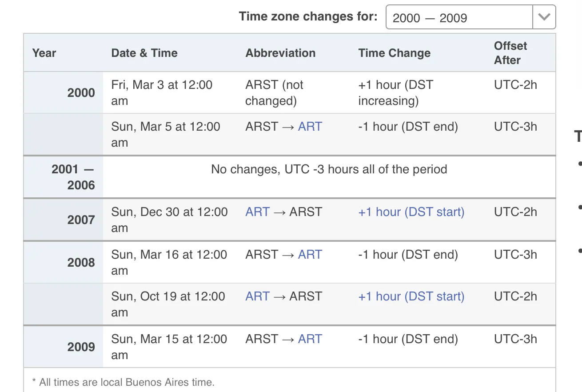582x392 pixels.
Task: Click the 2009 year row label
Action: pyautogui.click(x=81, y=347)
